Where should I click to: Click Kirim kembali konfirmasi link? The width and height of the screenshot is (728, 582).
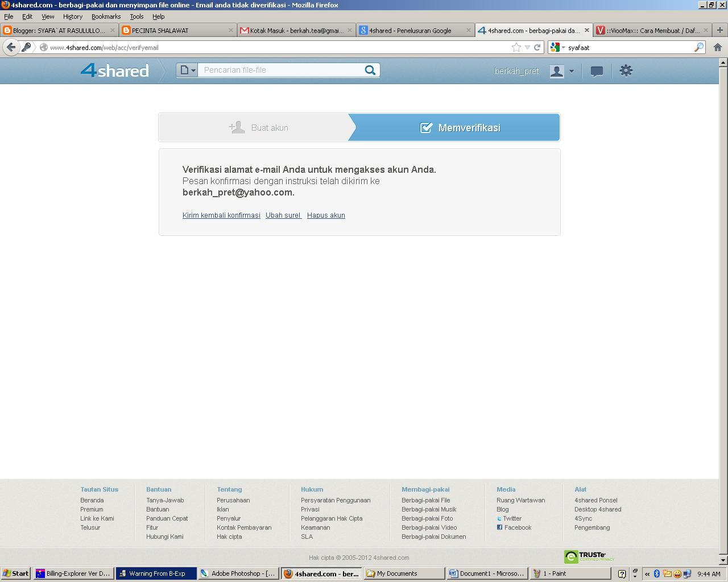coord(221,215)
